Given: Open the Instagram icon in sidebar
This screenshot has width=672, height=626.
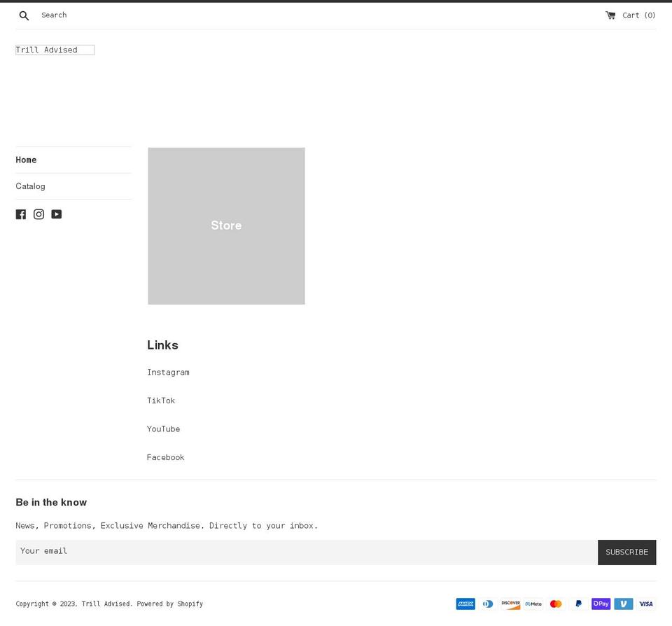Looking at the screenshot, I should (38, 214).
